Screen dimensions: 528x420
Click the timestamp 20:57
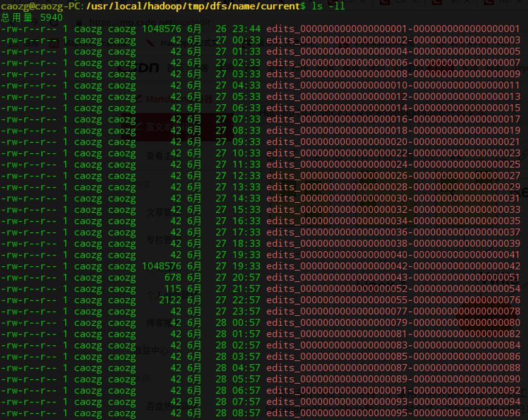click(247, 277)
